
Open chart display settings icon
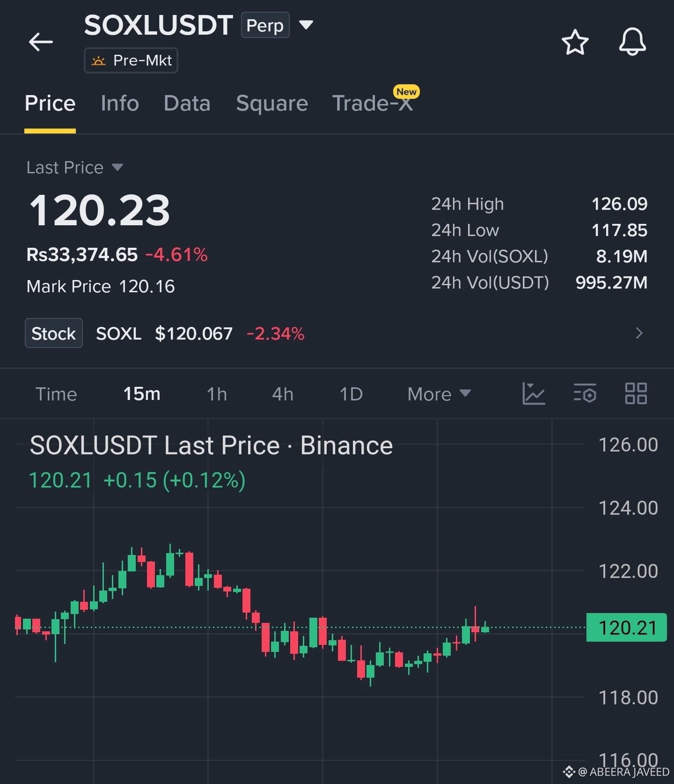585,393
